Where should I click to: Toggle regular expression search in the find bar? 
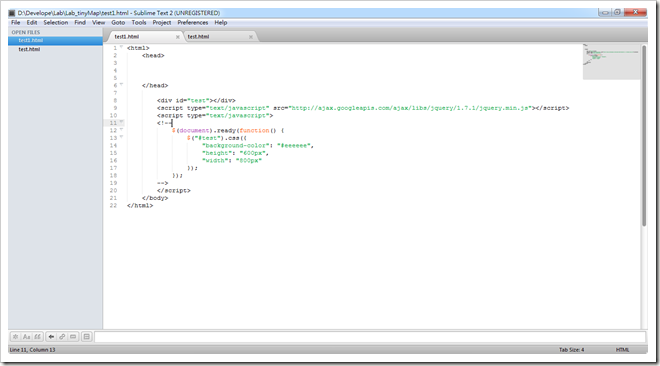click(16, 337)
